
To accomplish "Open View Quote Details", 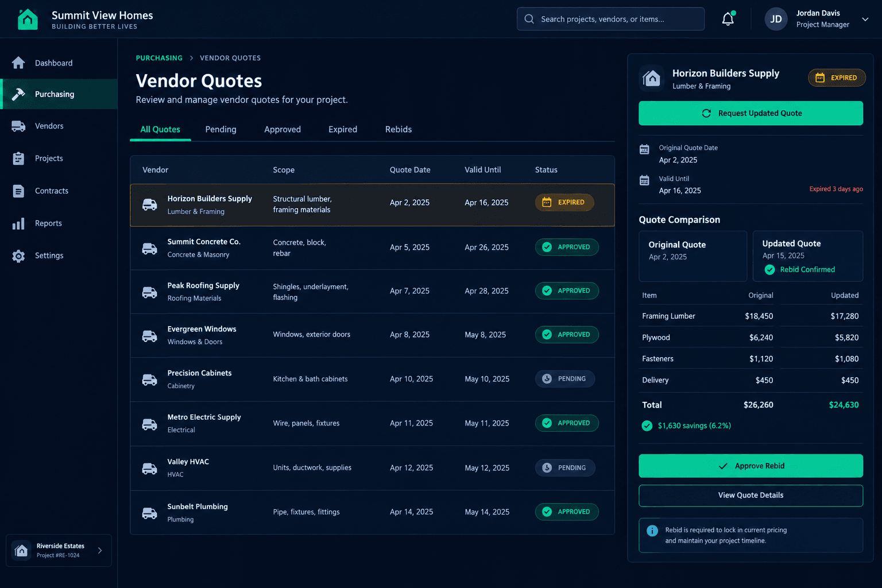I will click(751, 496).
